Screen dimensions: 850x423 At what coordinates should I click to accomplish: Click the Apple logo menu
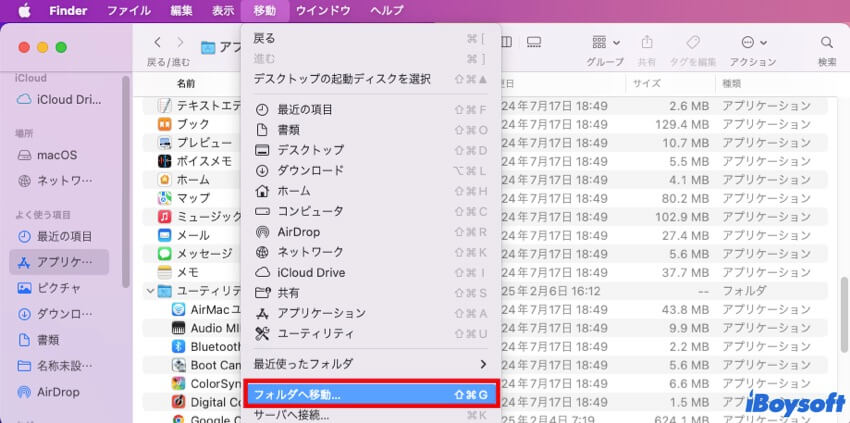point(23,11)
